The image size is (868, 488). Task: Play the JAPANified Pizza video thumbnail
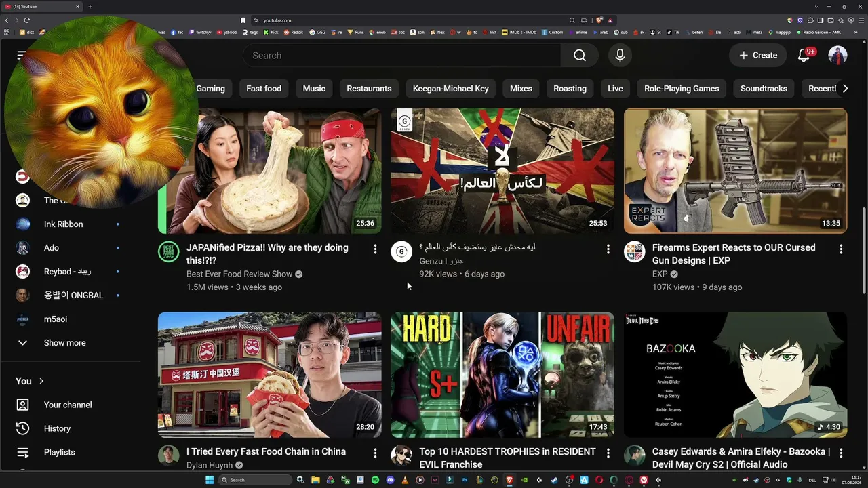(x=270, y=171)
